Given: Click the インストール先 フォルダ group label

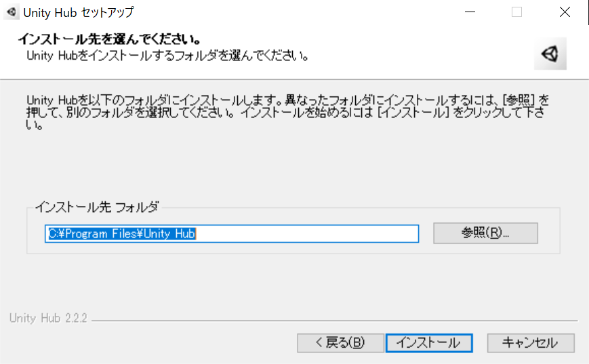Looking at the screenshot, I should 96,207.
